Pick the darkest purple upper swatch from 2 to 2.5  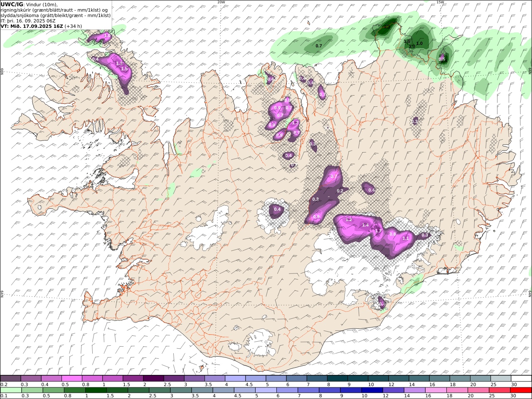coord(153,379)
